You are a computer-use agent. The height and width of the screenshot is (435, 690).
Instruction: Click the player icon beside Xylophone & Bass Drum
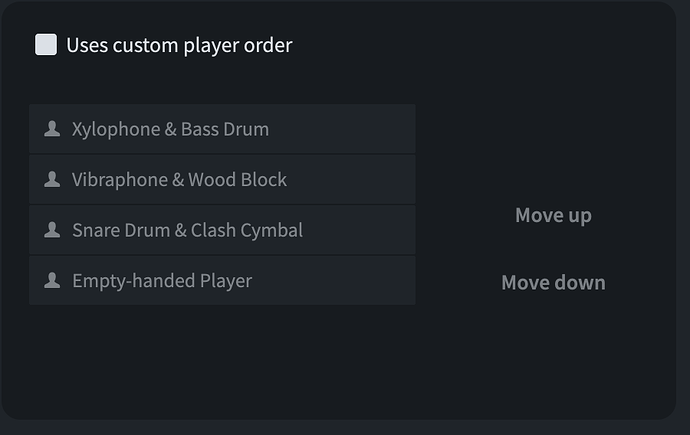52,129
